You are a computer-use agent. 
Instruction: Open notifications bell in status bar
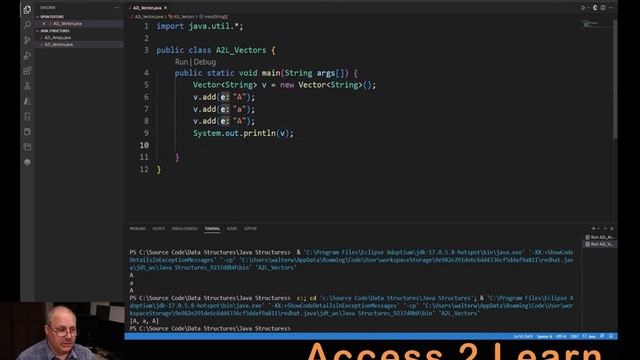point(611,336)
